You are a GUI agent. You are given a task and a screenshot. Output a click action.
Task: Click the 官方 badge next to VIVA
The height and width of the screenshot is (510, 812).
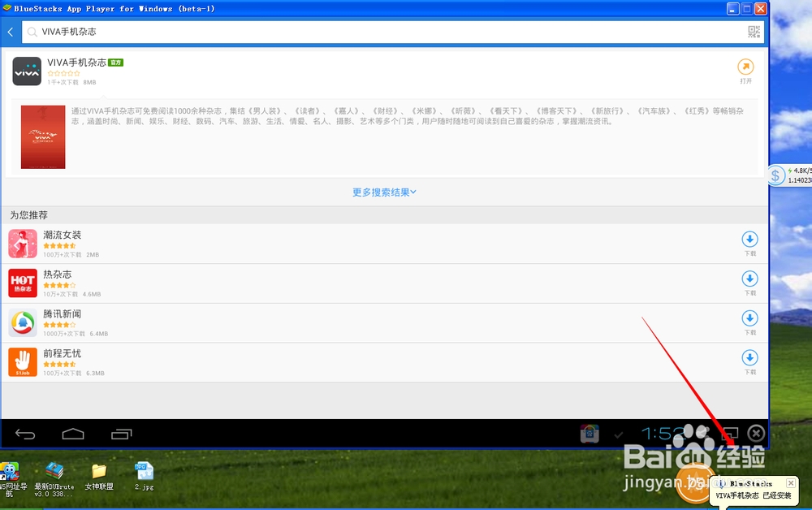tap(115, 63)
